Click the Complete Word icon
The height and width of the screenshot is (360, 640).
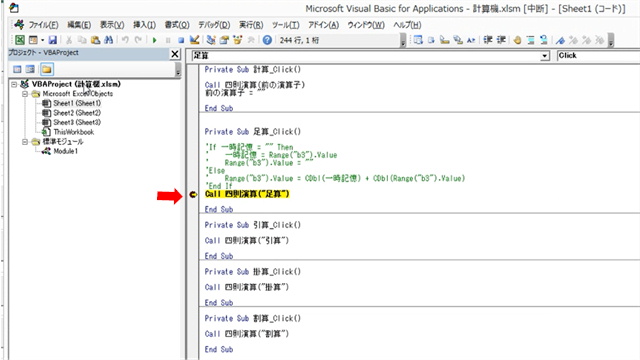point(471,40)
